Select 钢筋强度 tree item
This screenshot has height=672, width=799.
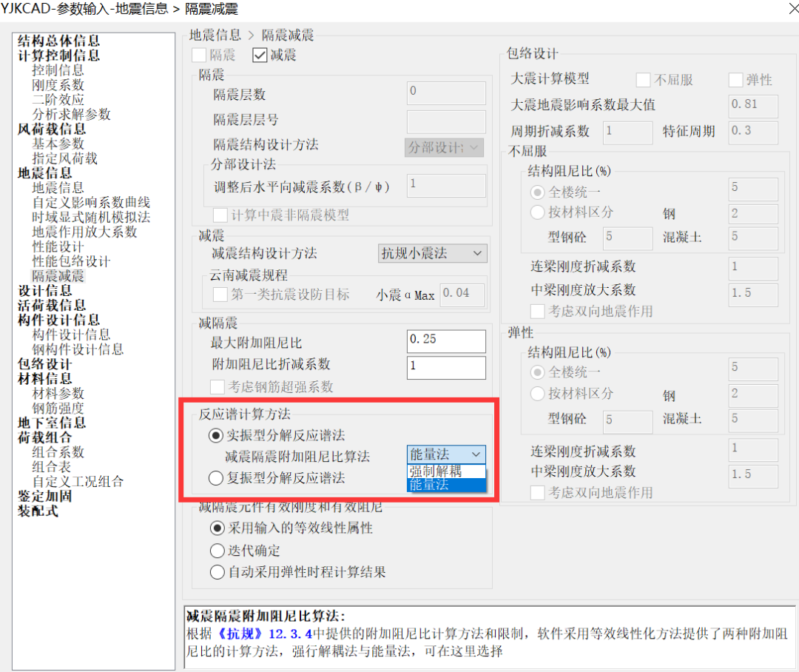pyautogui.click(x=58, y=409)
